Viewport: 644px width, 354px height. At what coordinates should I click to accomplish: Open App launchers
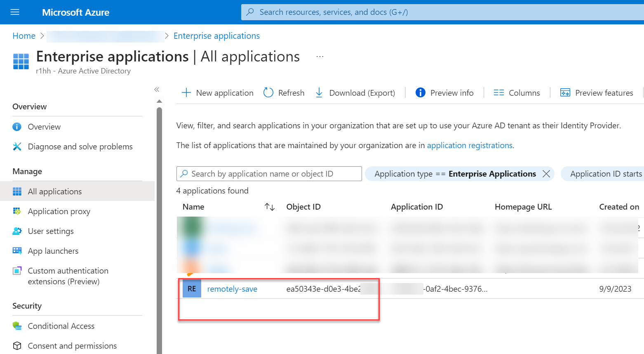pyautogui.click(x=53, y=250)
